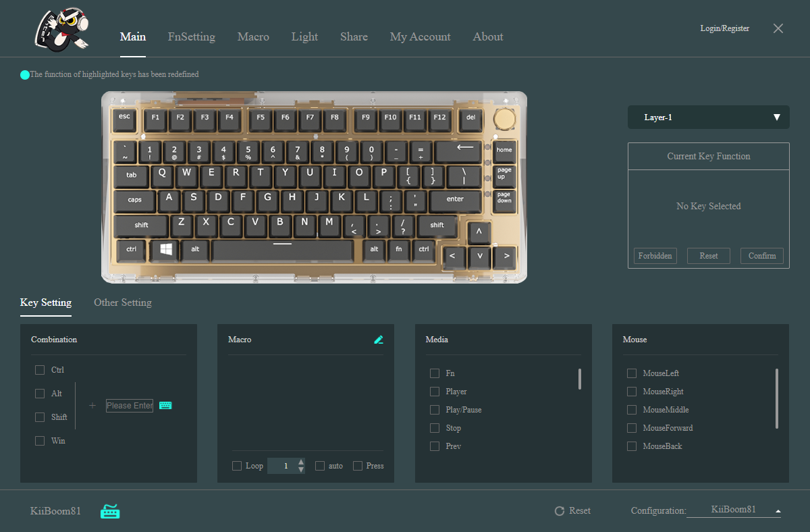Select the enter key on the keyboard
Image resolution: width=810 pixels, height=532 pixels.
455,201
